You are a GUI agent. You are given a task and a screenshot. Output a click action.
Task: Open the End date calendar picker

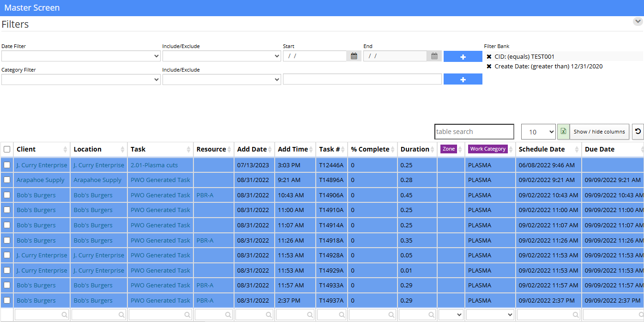pyautogui.click(x=434, y=56)
